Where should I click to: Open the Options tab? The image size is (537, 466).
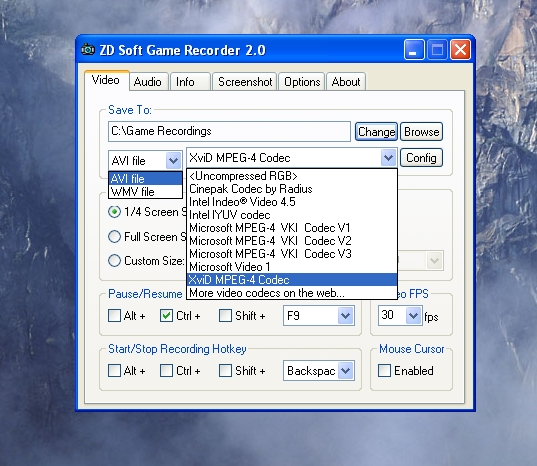pos(302,82)
